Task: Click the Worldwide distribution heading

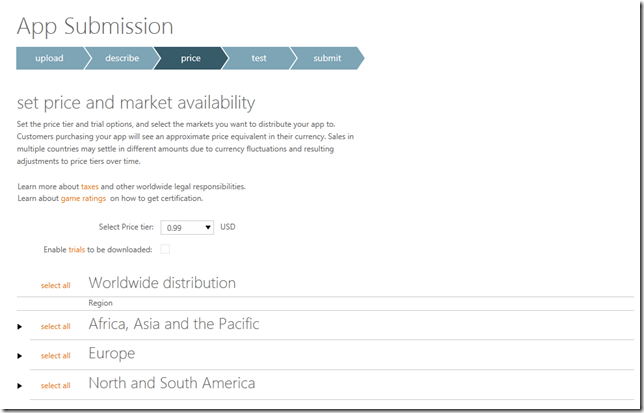Action: [162, 283]
